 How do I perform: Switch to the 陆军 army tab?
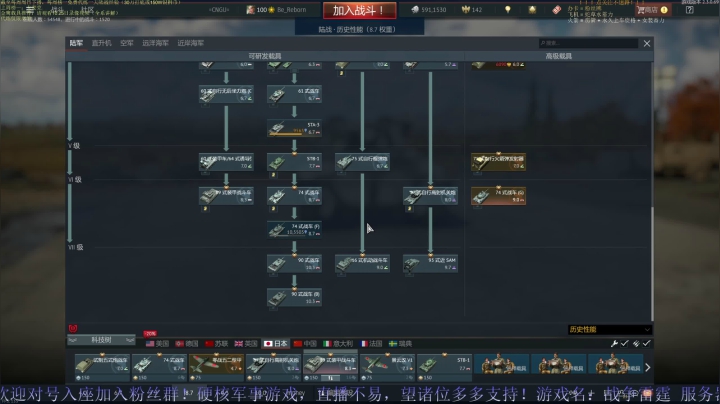point(76,43)
